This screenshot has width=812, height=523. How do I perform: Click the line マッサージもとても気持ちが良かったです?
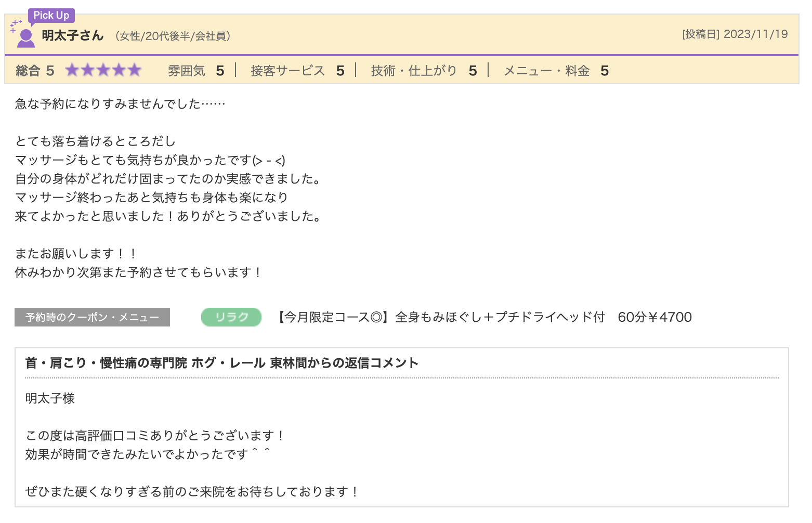pos(150,160)
